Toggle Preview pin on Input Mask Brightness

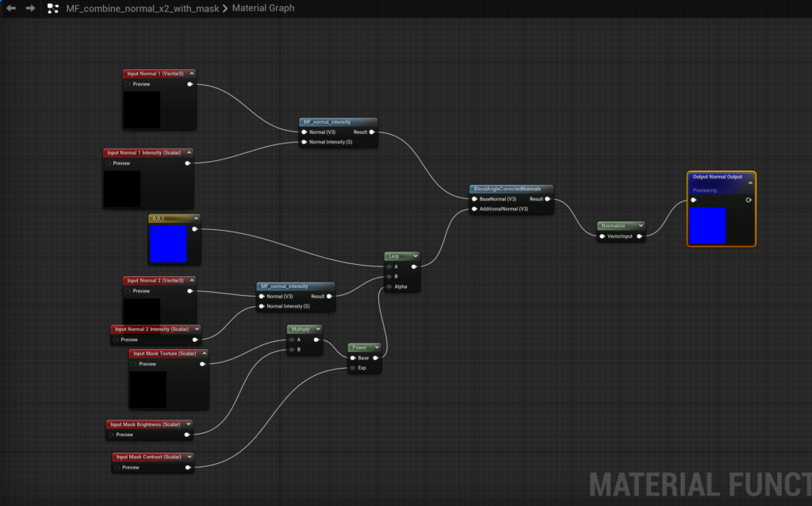pos(111,435)
